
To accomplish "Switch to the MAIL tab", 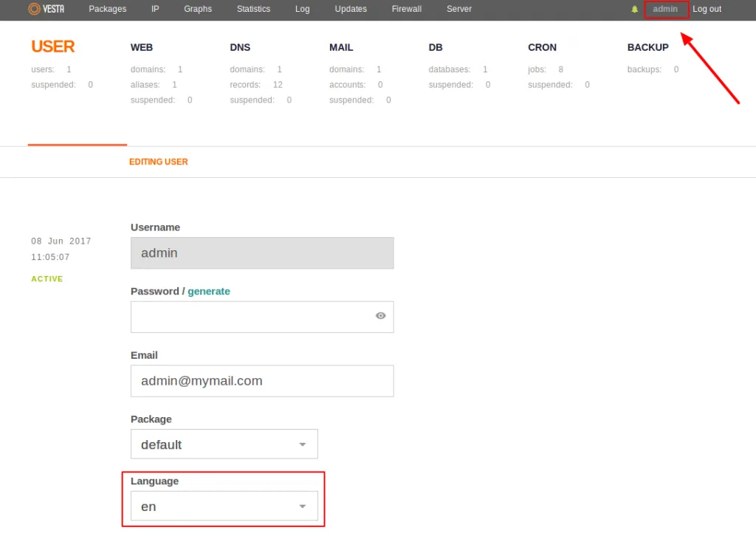I will click(x=341, y=47).
